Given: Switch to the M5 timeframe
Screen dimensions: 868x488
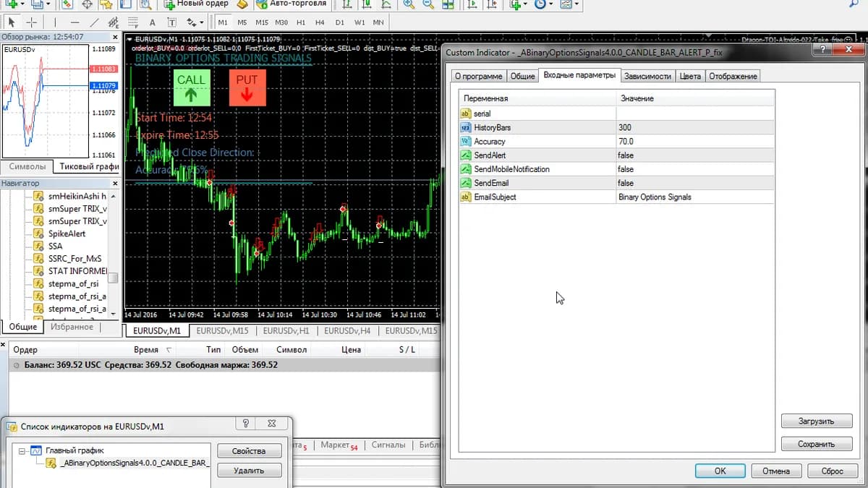Looking at the screenshot, I should 242,22.
